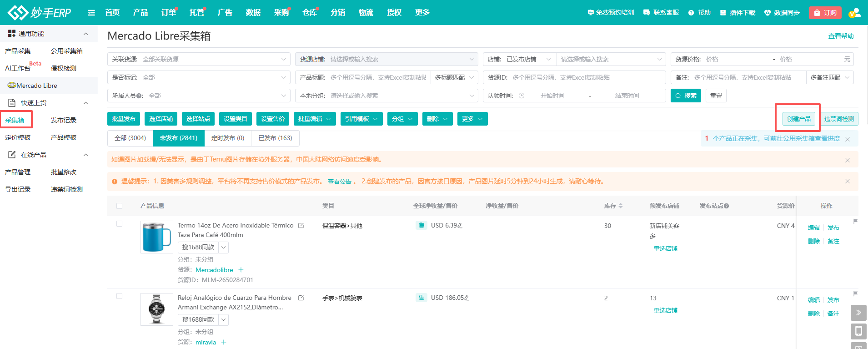Expand the 引用模板 dropdown menu
The image size is (868, 349).
click(361, 119)
